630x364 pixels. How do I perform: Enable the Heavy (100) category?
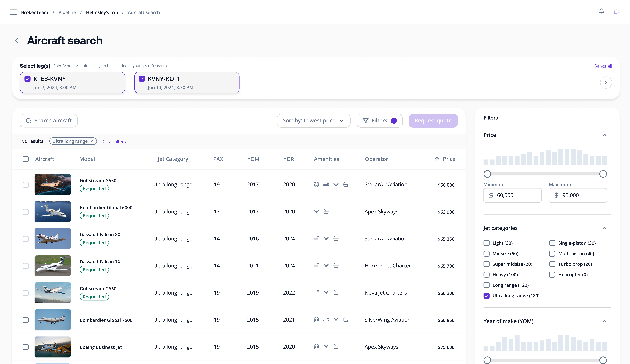pyautogui.click(x=486, y=275)
